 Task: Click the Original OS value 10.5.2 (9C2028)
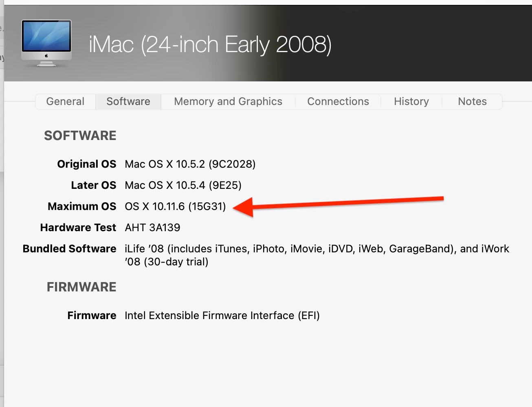pyautogui.click(x=190, y=164)
